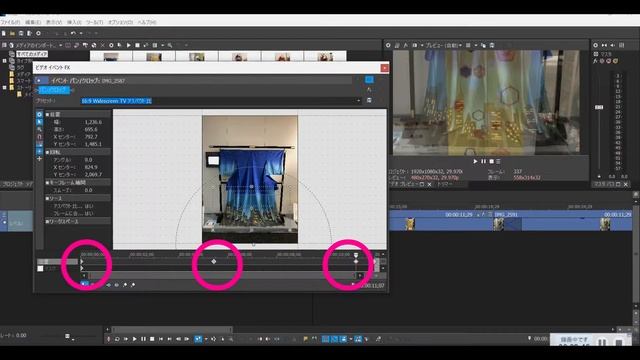Toggle the lock aspect ratio tool in pan/crop
The image size is (640, 360).
(x=40, y=144)
